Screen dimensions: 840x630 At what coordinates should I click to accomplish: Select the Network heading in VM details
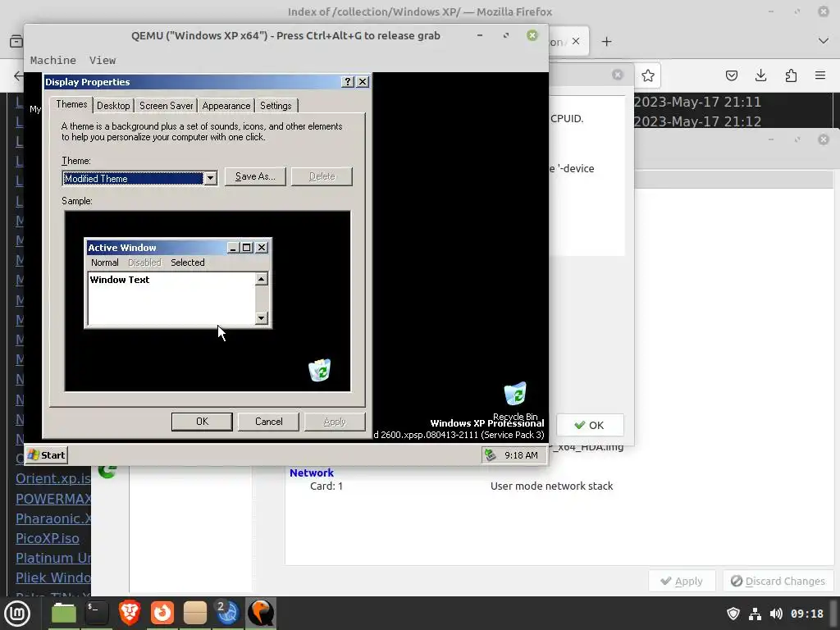pyautogui.click(x=311, y=472)
